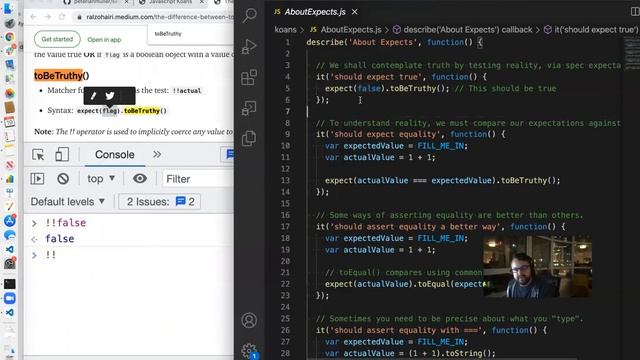
Task: Click the false console output line
Action: pyautogui.click(x=60, y=239)
